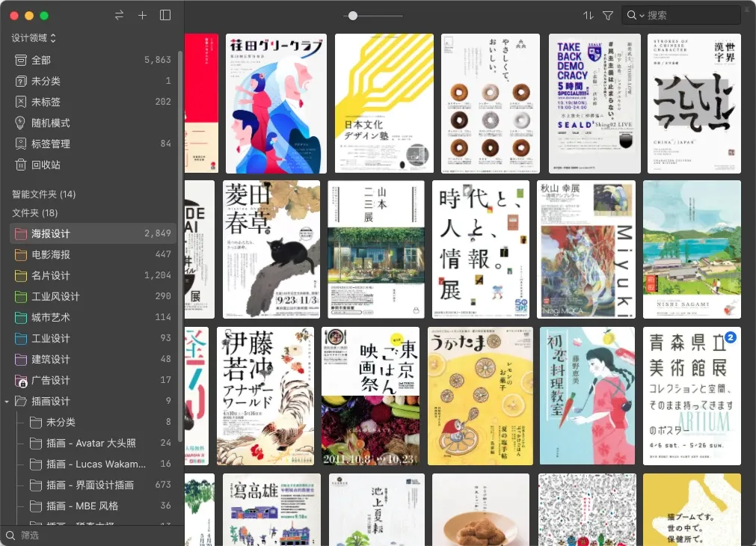This screenshot has height=546, width=756.
Task: Open the 初恋料理教室 poster
Action: point(587,396)
